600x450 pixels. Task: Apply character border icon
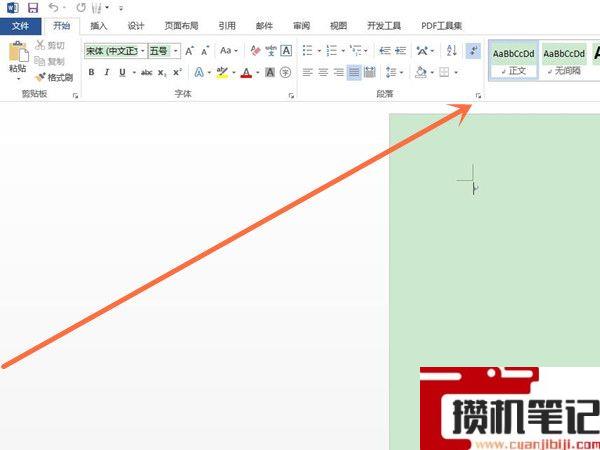tap(286, 51)
